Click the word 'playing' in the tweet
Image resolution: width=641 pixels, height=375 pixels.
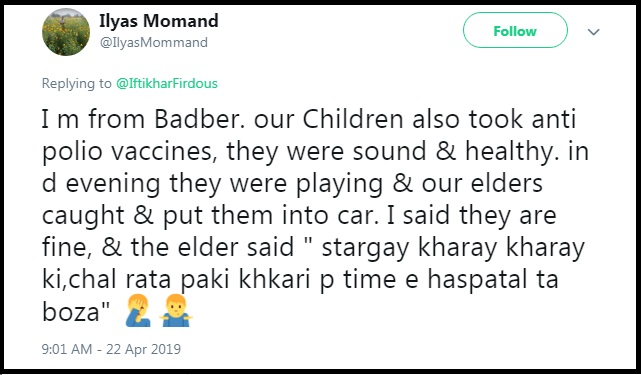[339, 184]
